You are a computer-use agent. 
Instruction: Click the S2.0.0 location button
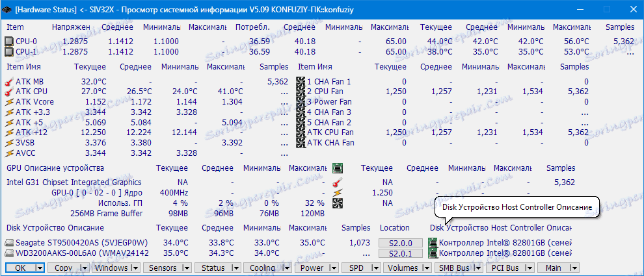pyautogui.click(x=401, y=243)
